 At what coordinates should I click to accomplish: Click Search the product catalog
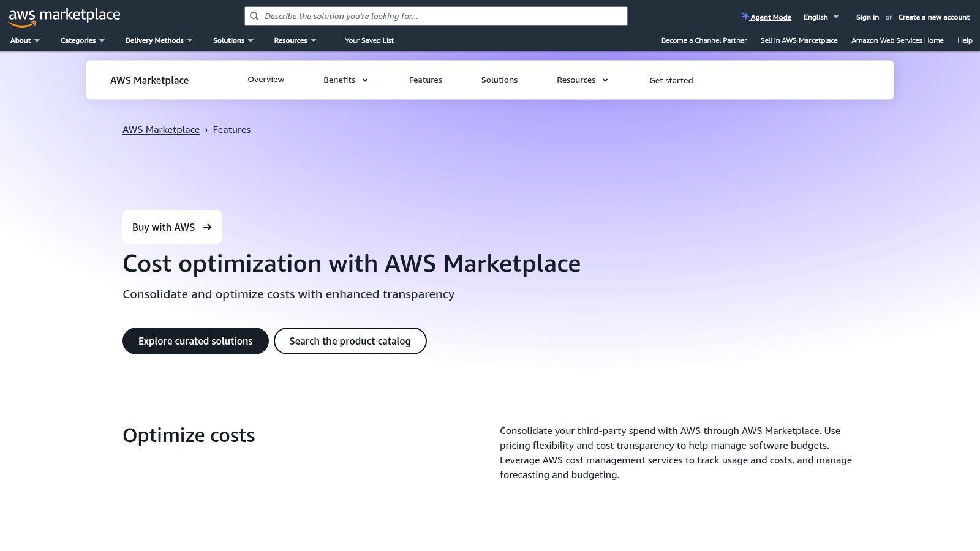350,341
